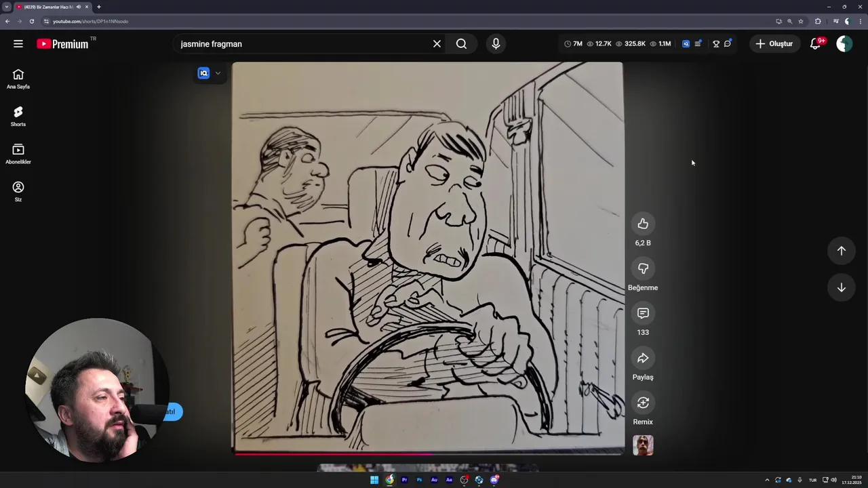Click the 325.8K views stat

coord(631,44)
